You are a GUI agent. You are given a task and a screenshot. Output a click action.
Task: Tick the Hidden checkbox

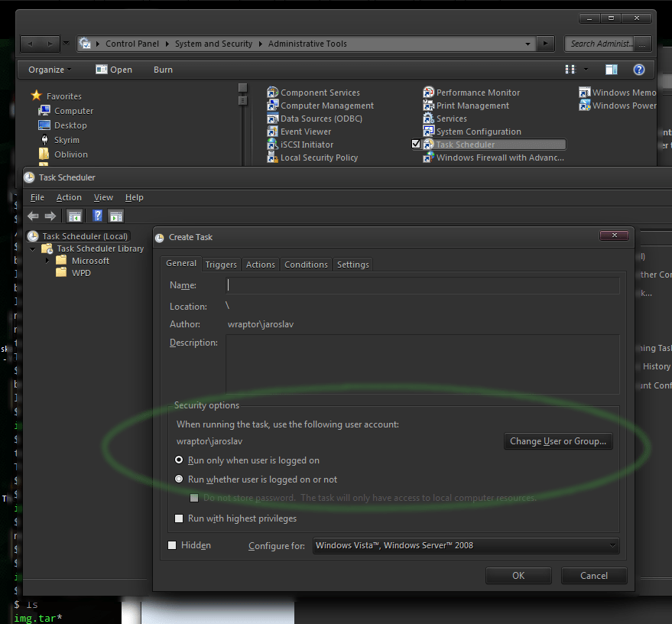pyautogui.click(x=172, y=545)
